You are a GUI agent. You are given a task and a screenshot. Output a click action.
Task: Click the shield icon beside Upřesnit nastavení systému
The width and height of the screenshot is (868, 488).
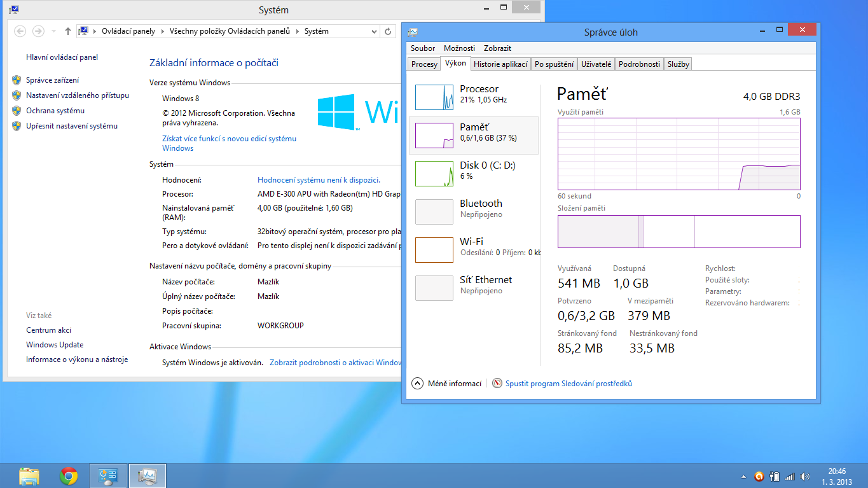coord(17,126)
